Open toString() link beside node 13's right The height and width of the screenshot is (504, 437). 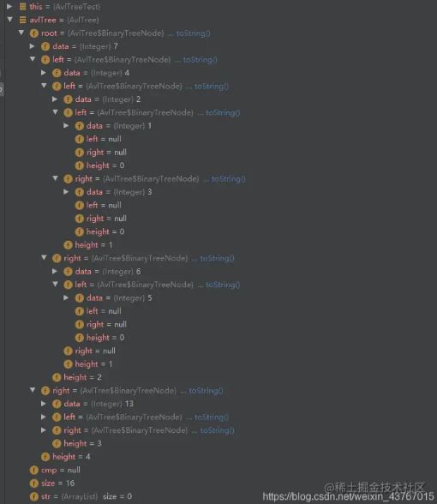[218, 430]
